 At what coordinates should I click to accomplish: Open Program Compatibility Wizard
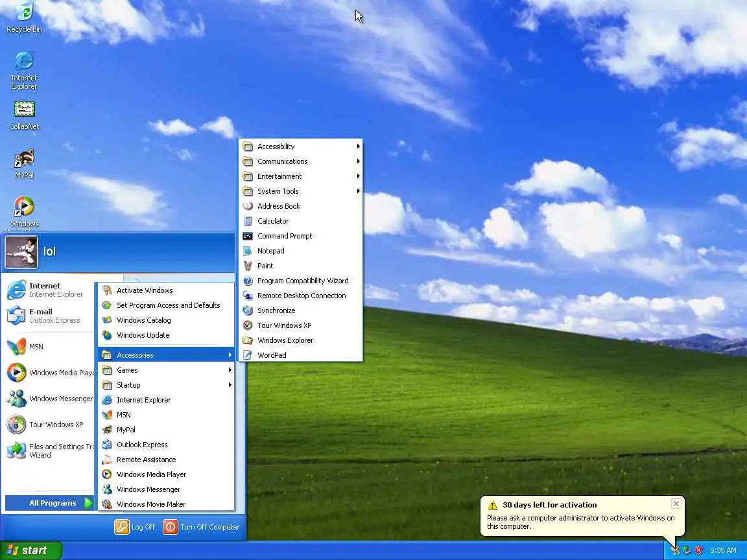coord(301,281)
